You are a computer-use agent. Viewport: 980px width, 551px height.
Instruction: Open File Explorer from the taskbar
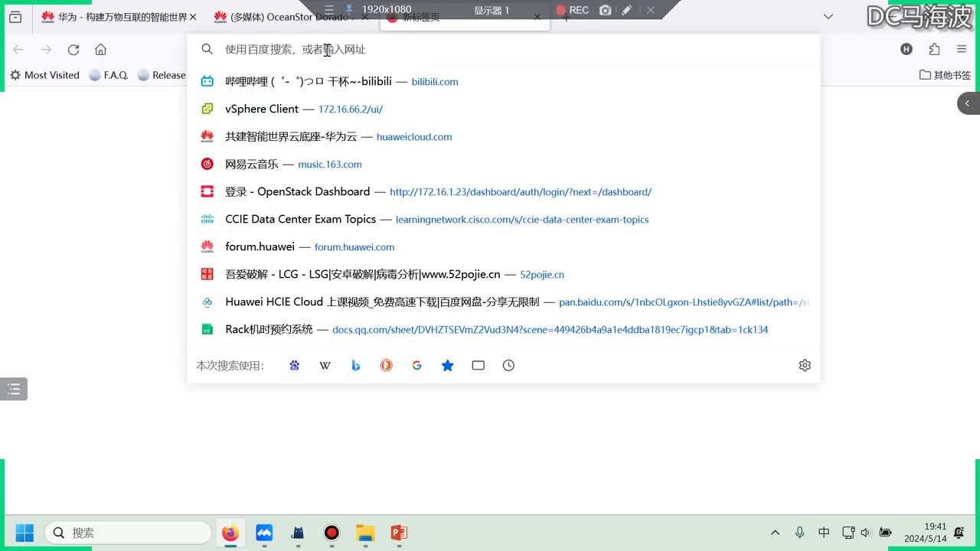[365, 533]
